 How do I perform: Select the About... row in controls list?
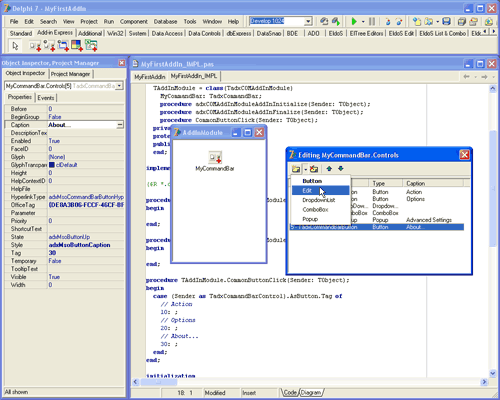click(x=377, y=227)
